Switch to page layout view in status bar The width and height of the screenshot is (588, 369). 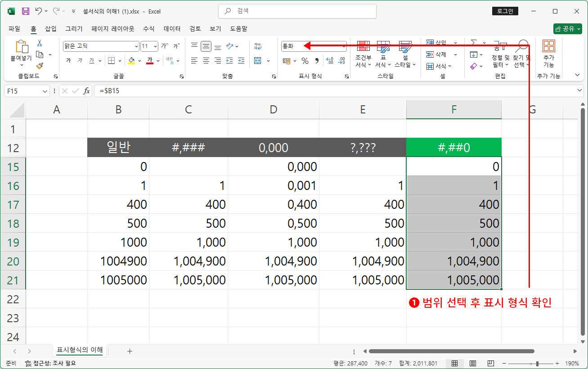coord(473,363)
